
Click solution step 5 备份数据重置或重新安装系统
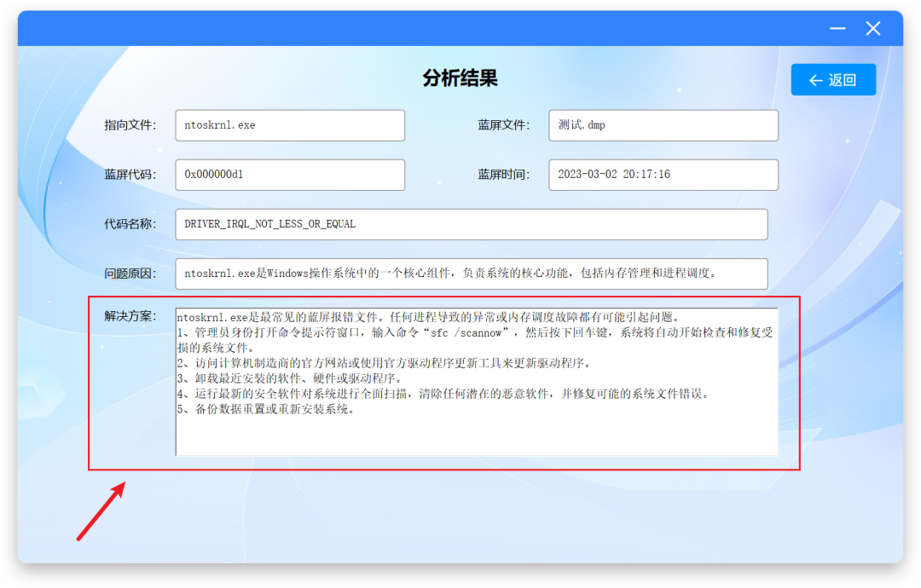point(265,409)
